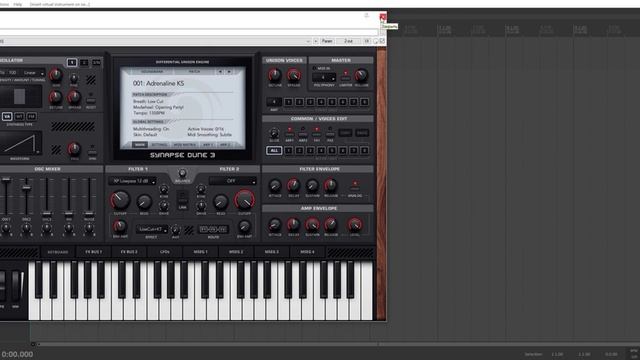Adjust the filter Balance knob
The width and height of the screenshot is (640, 360).
182,173
